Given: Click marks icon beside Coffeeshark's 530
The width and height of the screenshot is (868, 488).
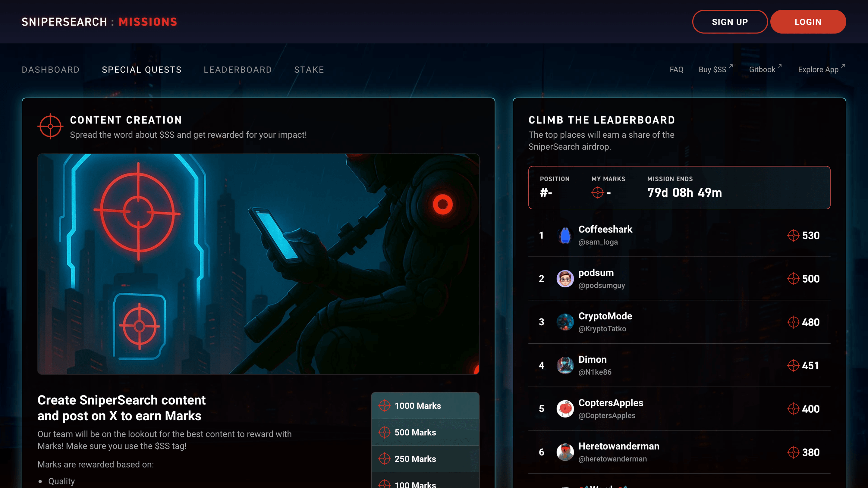Looking at the screenshot, I should pyautogui.click(x=793, y=235).
